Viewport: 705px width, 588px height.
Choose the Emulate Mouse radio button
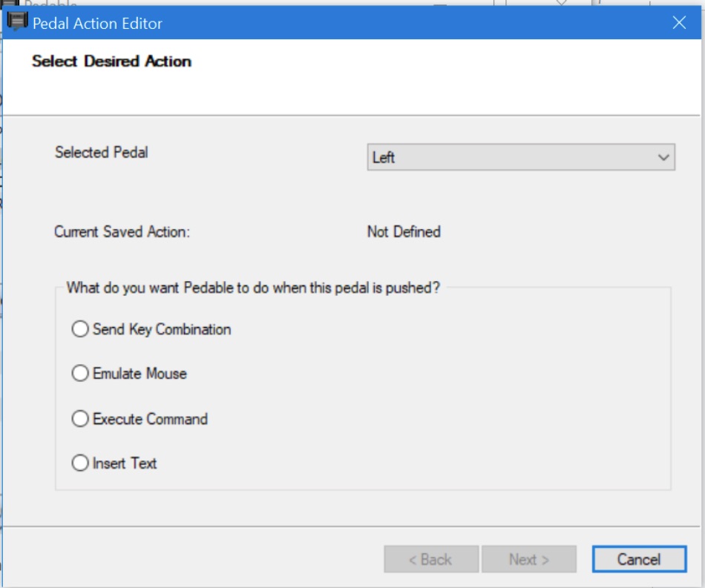80,374
